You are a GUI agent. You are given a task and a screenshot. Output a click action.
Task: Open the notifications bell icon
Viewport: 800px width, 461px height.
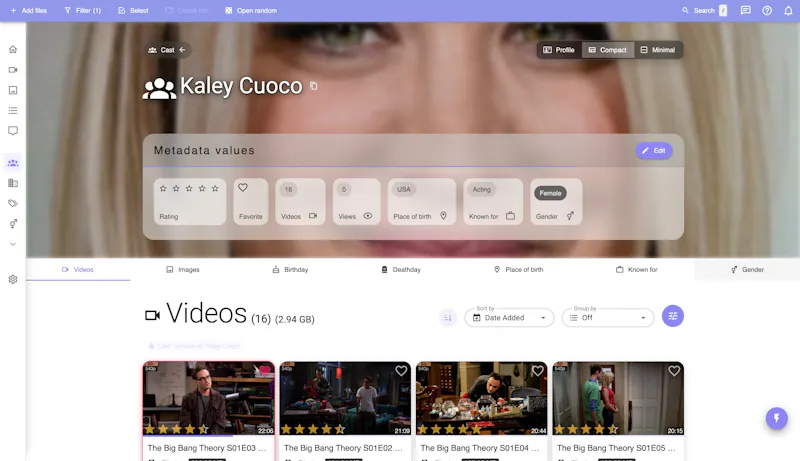coord(788,10)
